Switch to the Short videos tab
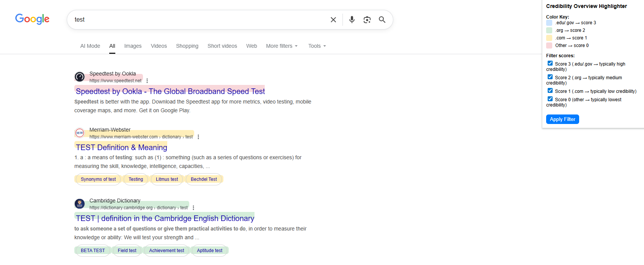The height and width of the screenshot is (265, 644). point(222,46)
